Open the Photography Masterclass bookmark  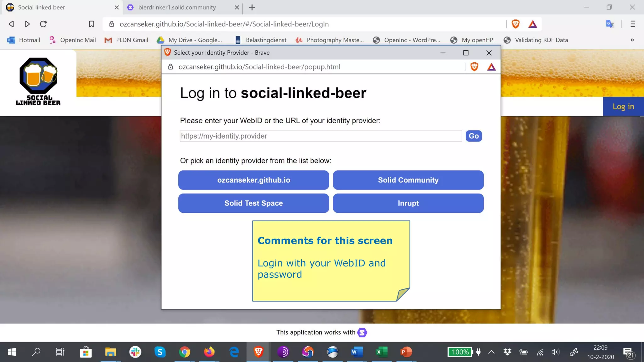(330, 40)
